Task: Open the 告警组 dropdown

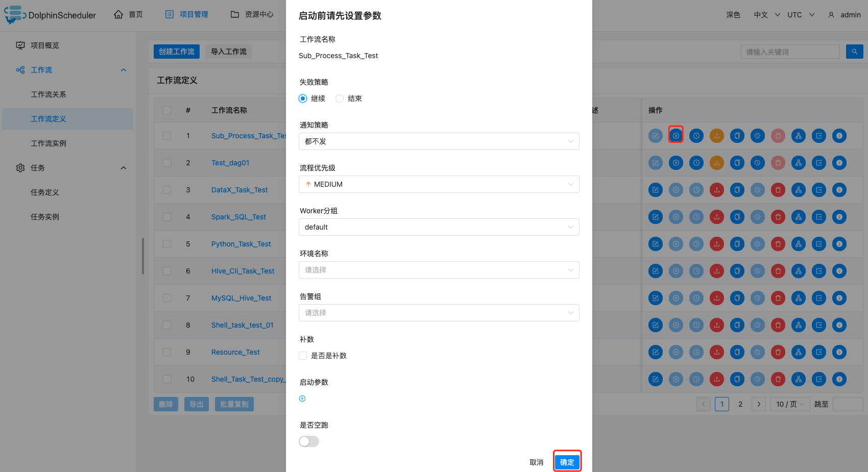Action: pyautogui.click(x=439, y=313)
